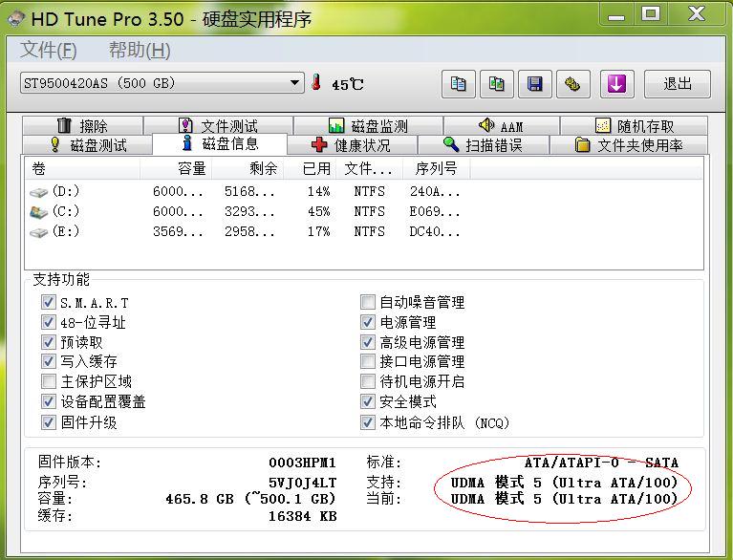Open the 帮助(H) menu
Viewport: 733px width, 560px height.
point(140,50)
